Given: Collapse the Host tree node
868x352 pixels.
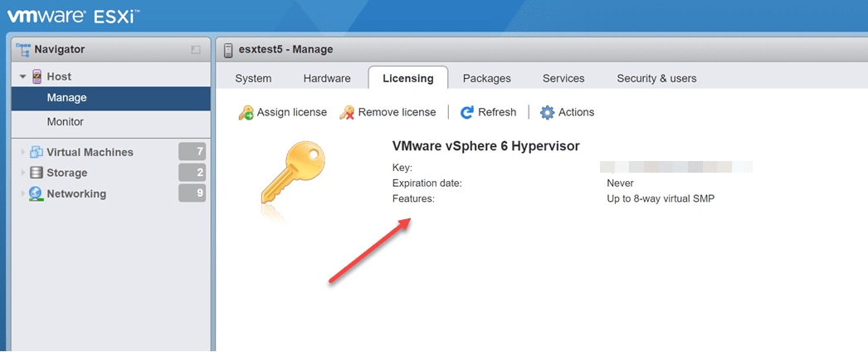Looking at the screenshot, I should (x=23, y=76).
